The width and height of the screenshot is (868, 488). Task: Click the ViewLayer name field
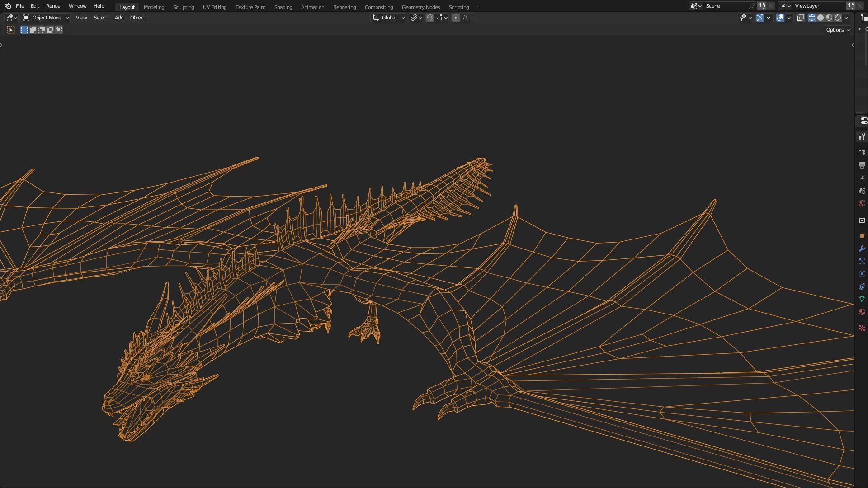[819, 6]
